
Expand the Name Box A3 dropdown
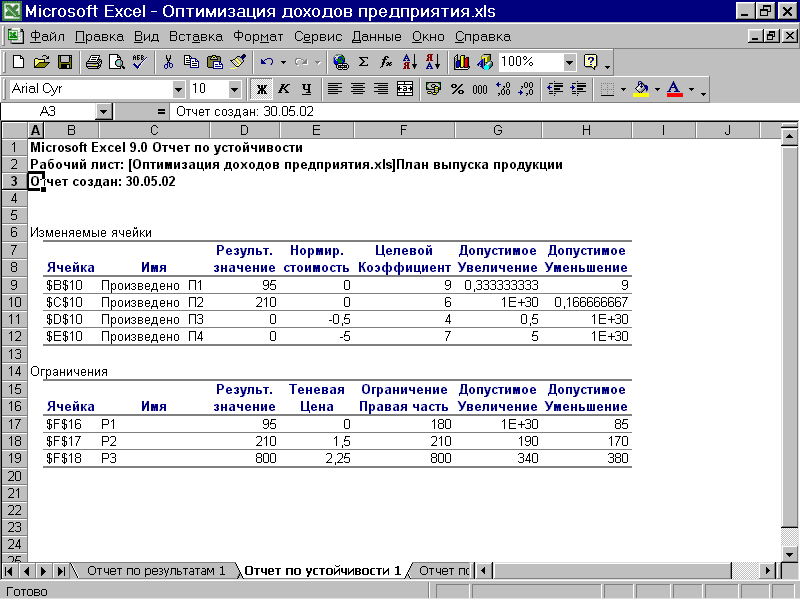[x=104, y=111]
